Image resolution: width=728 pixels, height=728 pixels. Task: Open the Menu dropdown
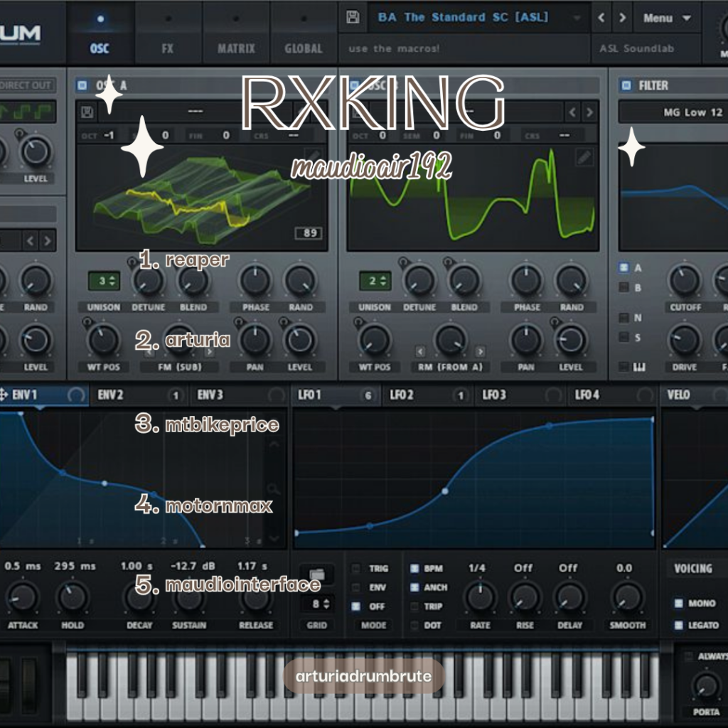point(667,18)
